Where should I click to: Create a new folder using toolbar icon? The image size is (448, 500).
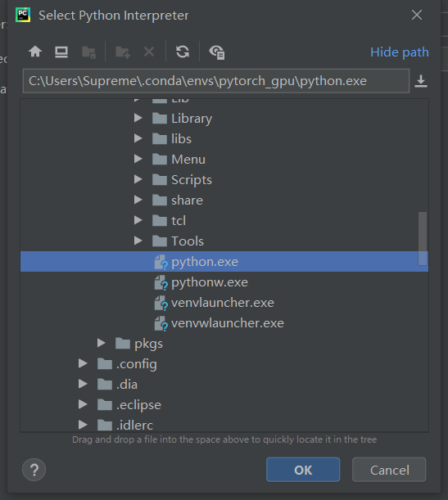pos(123,52)
